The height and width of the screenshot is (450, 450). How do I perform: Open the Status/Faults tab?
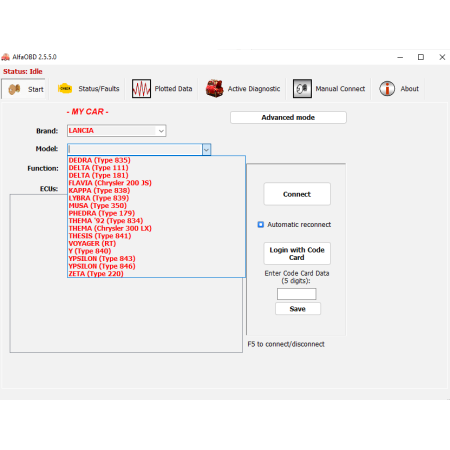[88, 89]
